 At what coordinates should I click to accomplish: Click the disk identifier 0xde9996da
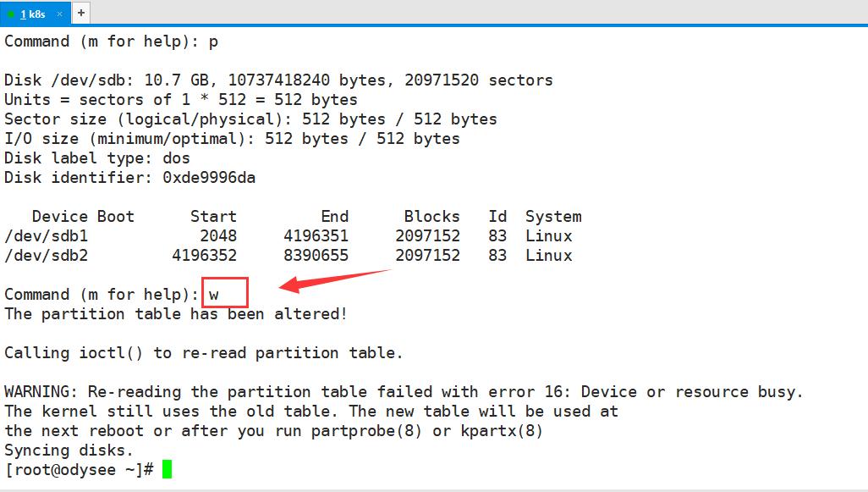(208, 177)
